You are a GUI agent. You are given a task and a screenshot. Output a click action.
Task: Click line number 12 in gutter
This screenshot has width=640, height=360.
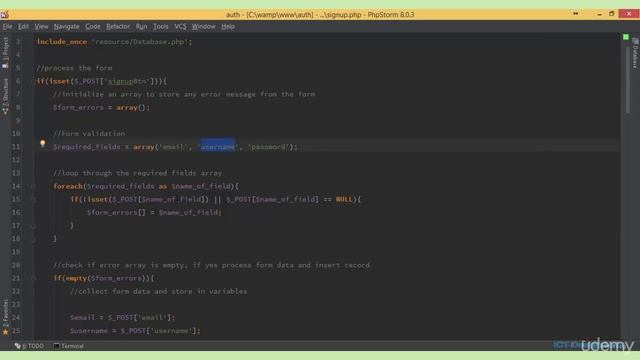(x=16, y=160)
